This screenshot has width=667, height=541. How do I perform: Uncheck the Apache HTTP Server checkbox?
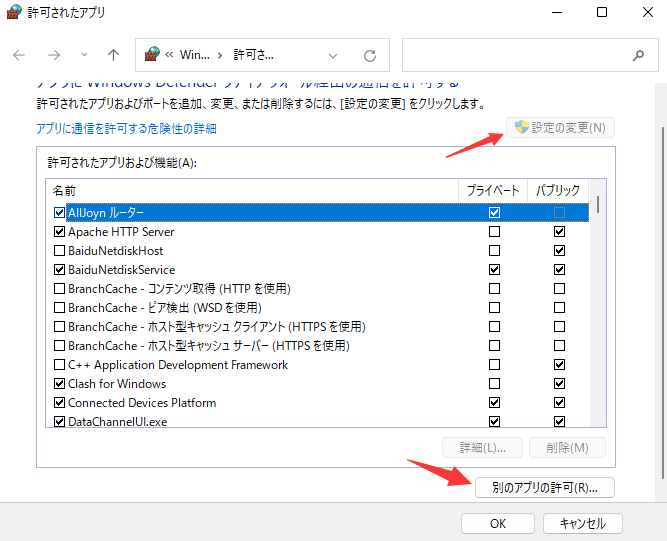pyautogui.click(x=60, y=231)
